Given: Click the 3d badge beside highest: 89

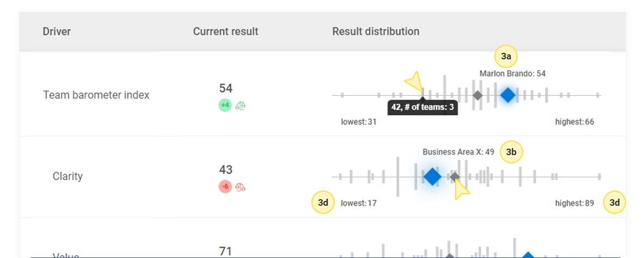Looking at the screenshot, I should tap(615, 203).
